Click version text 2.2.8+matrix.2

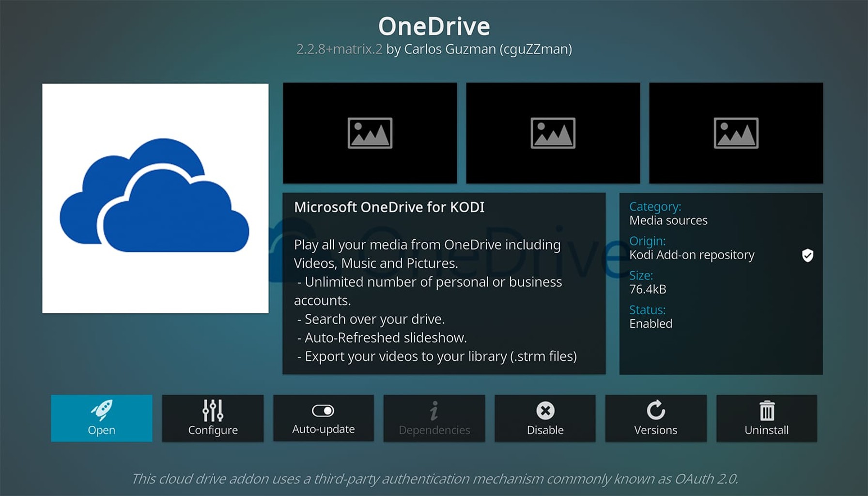click(339, 49)
